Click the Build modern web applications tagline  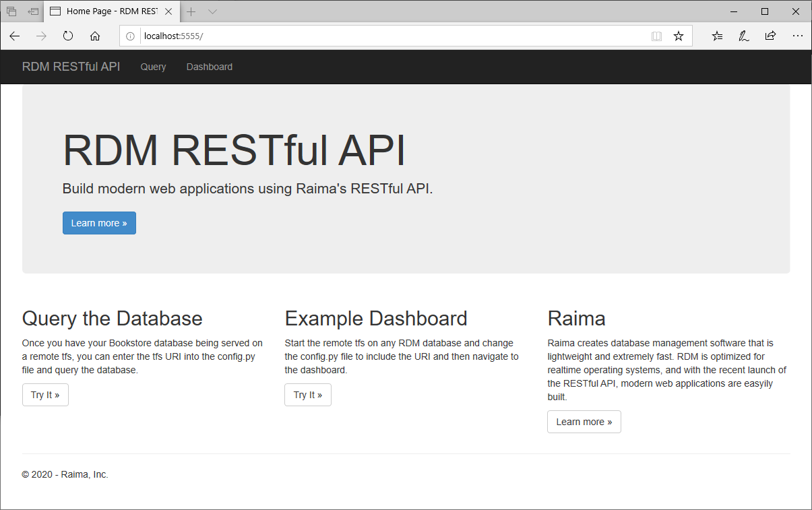(x=247, y=189)
